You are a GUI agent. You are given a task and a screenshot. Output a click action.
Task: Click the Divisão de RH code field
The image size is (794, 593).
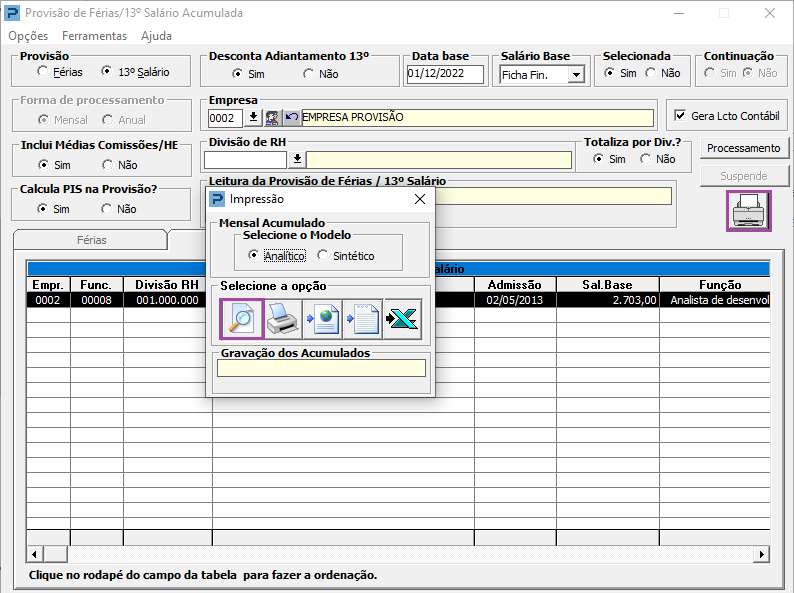pyautogui.click(x=245, y=160)
